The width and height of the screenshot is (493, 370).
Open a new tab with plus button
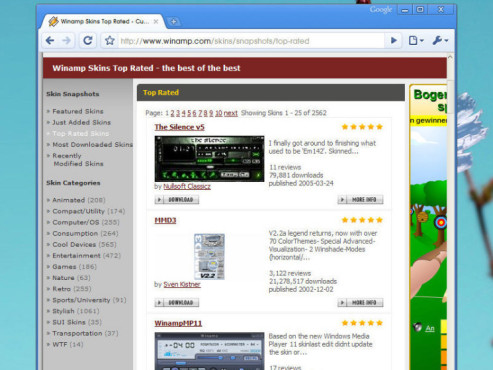click(173, 22)
